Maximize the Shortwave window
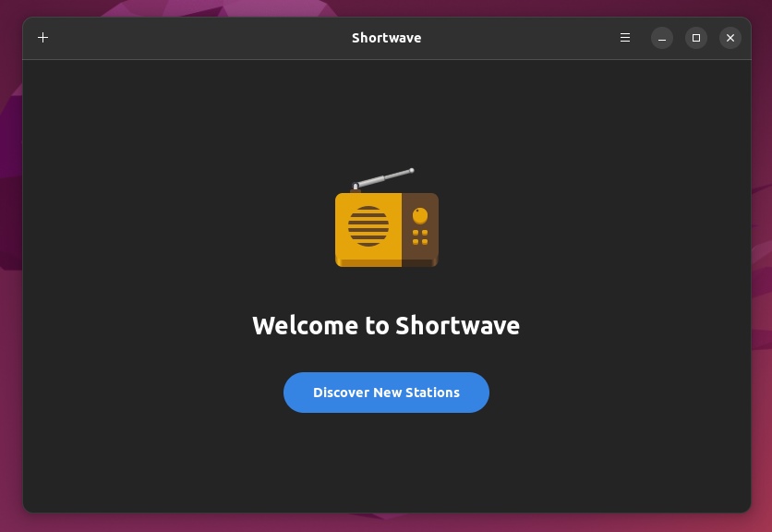This screenshot has height=532, width=772. [695, 38]
